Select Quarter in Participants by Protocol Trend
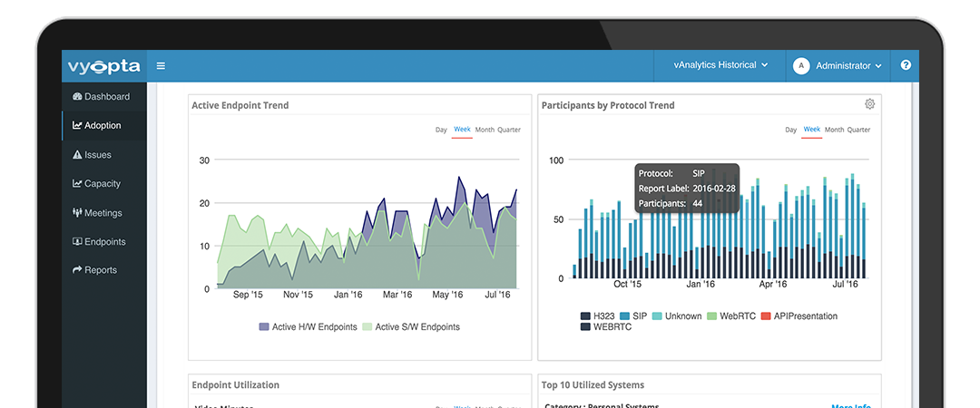The image size is (980, 408). 858,130
